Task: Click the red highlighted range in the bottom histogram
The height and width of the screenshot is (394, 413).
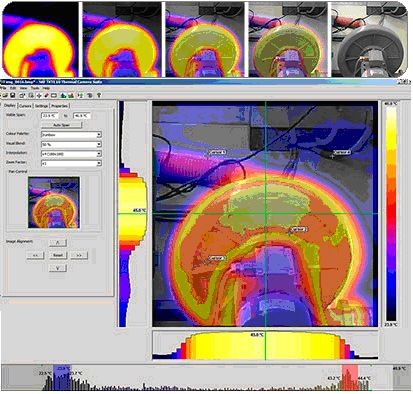Action: click(350, 377)
